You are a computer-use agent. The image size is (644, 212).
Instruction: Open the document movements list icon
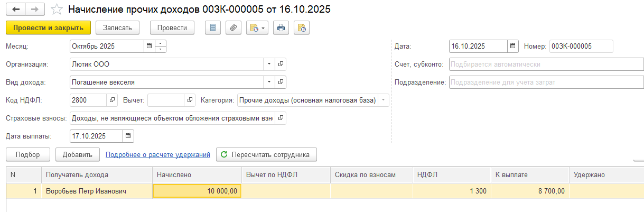pyautogui.click(x=212, y=27)
